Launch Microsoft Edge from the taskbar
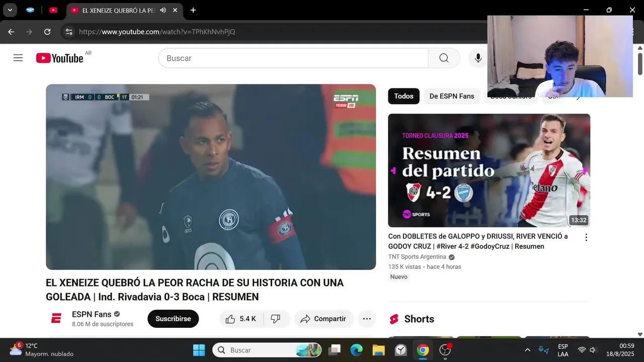This screenshot has height=362, width=644. (x=356, y=350)
